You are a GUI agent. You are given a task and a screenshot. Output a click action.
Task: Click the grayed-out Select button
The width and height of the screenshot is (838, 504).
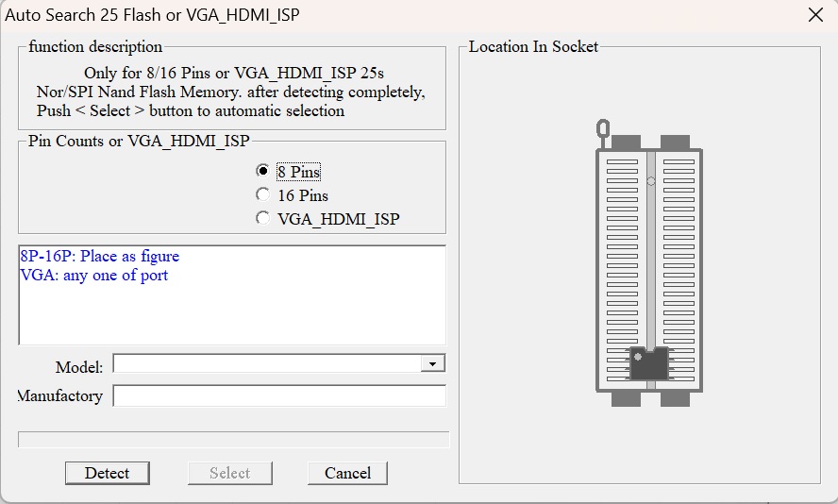click(x=229, y=473)
